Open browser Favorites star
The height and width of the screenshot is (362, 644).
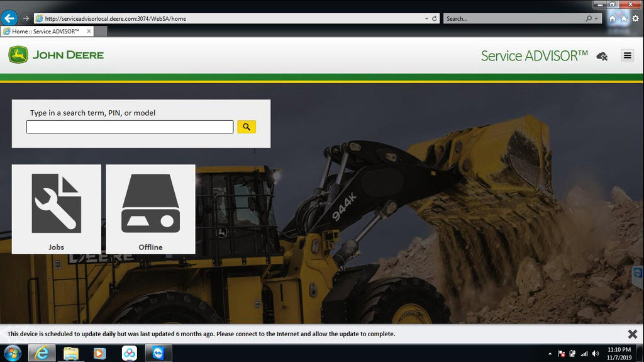(624, 19)
